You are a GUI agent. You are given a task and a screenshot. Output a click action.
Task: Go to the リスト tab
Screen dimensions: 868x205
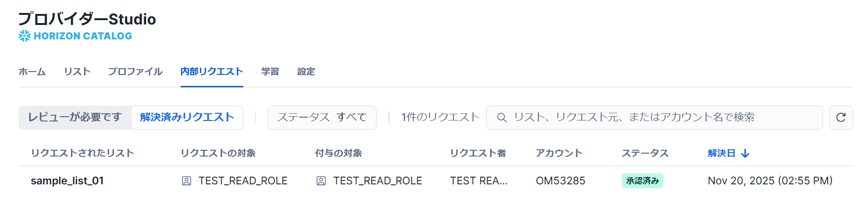(77, 72)
